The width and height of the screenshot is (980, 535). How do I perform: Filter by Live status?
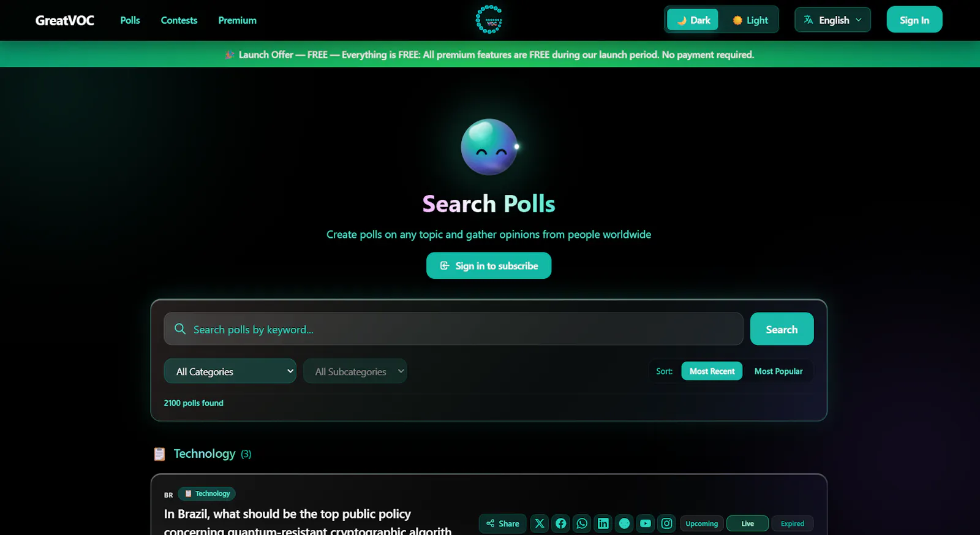[x=747, y=523]
